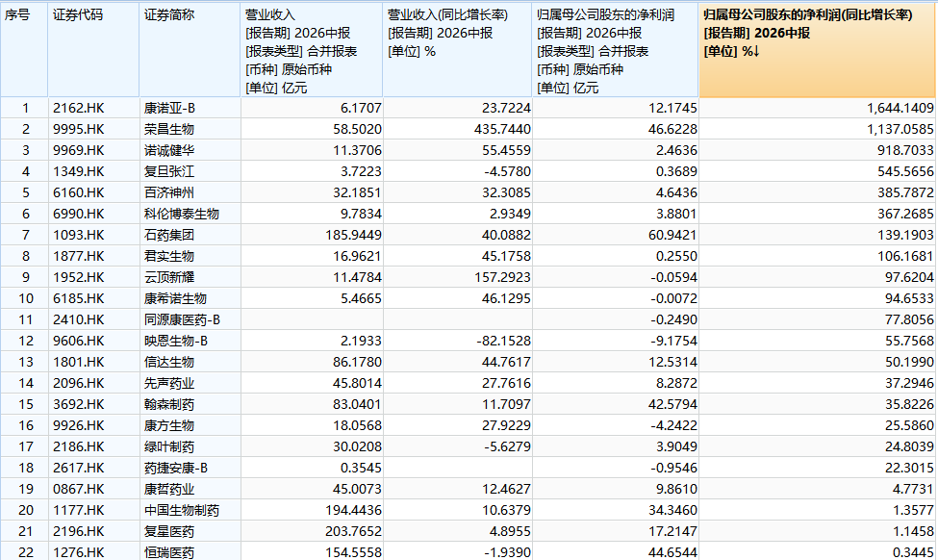Toggle sort on highlighted 净利润(同比增长率) header
938x560 pixels.
817,50
